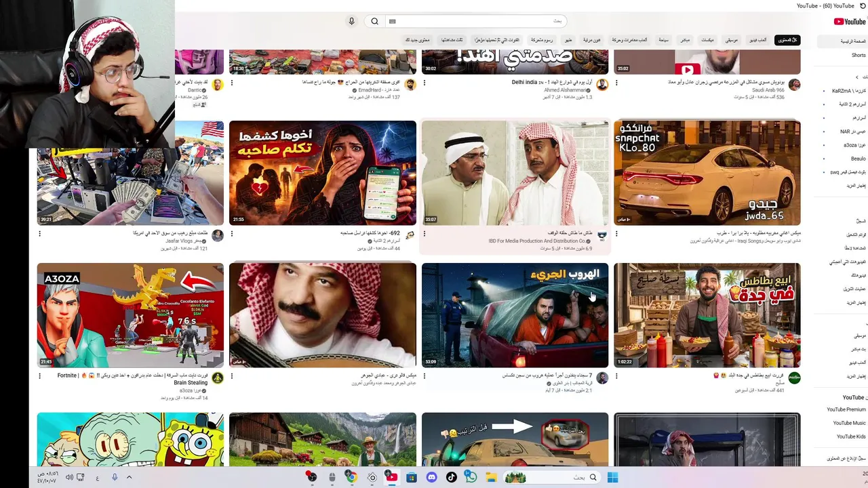Open YouTube Premium sidebar link
The height and width of the screenshot is (488, 868).
tap(846, 409)
